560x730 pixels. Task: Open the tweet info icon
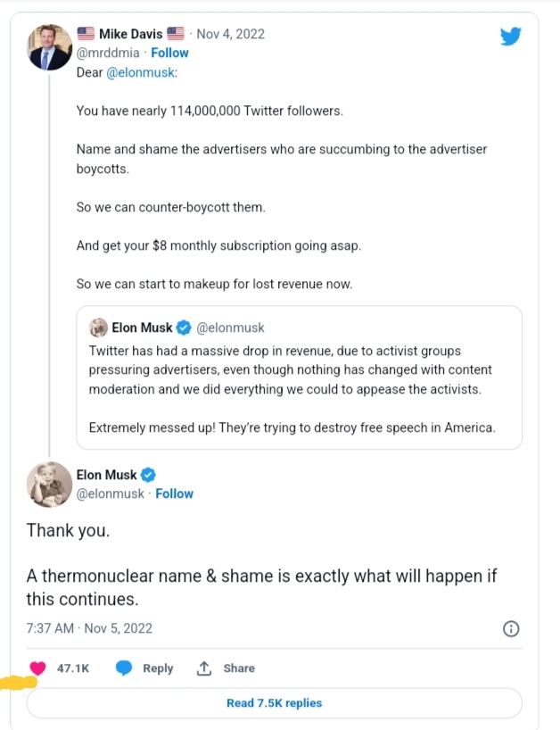point(511,628)
